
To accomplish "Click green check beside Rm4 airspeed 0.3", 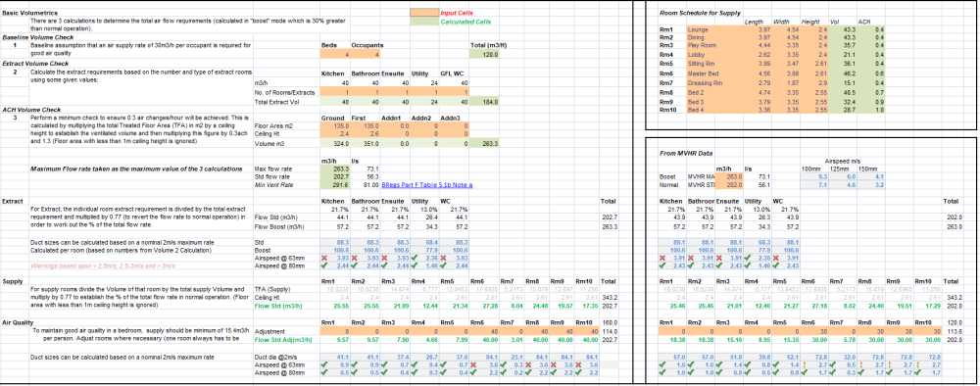I will pyautogui.click(x=415, y=372).
